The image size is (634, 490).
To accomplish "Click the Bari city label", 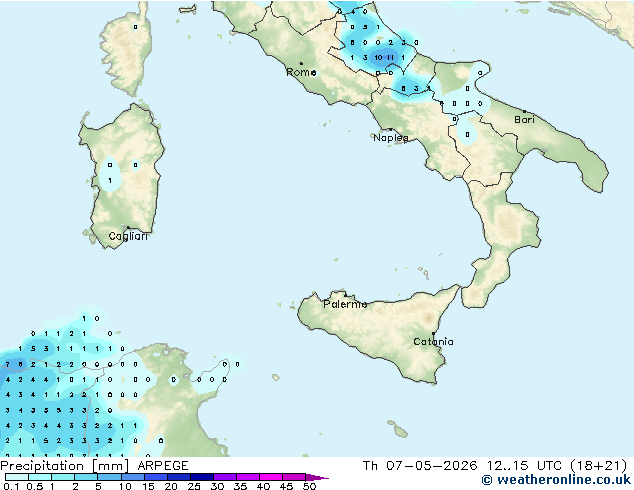I will (x=524, y=119).
